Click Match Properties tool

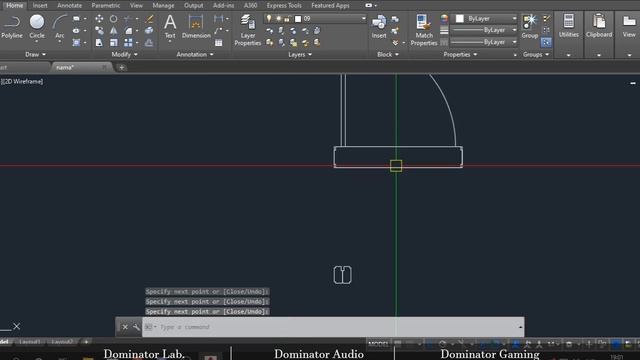424,29
